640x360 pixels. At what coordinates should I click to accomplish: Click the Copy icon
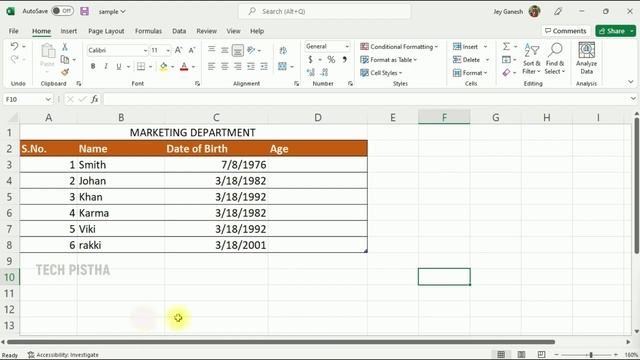[x=64, y=60]
